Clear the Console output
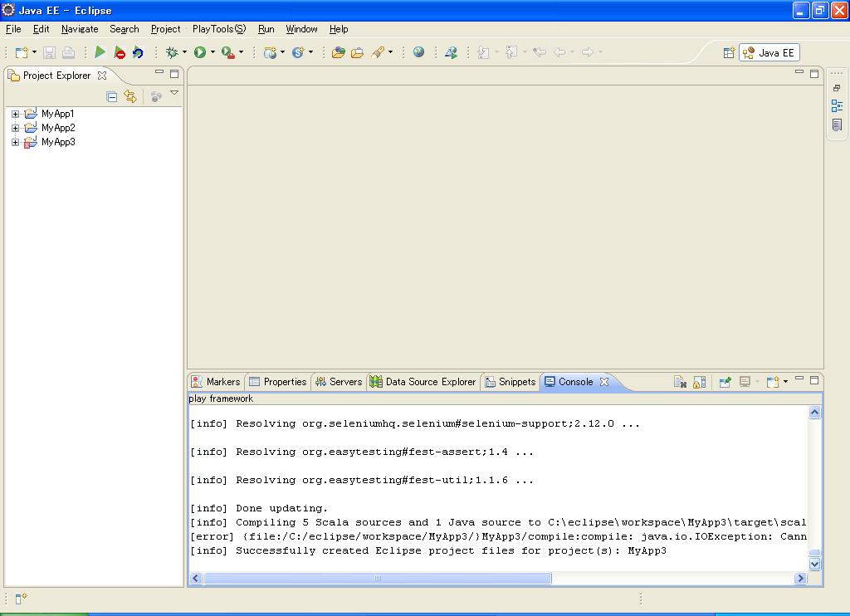Screen dimensions: 850x616 [x=681, y=382]
